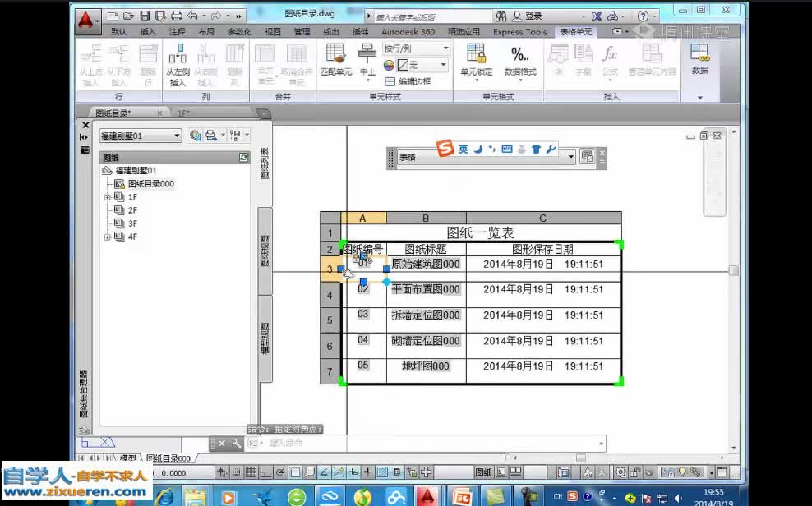The width and height of the screenshot is (812, 506).
Task: Click the Open file icon in quick access toolbar
Action: pyautogui.click(x=128, y=16)
